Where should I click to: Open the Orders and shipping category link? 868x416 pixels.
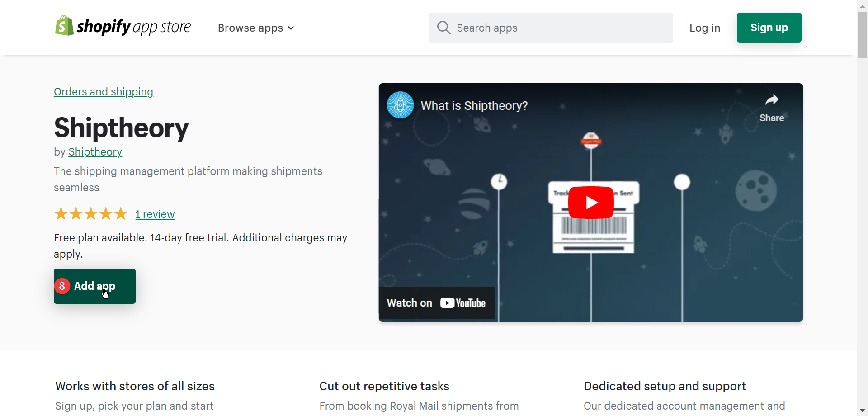pyautogui.click(x=104, y=92)
